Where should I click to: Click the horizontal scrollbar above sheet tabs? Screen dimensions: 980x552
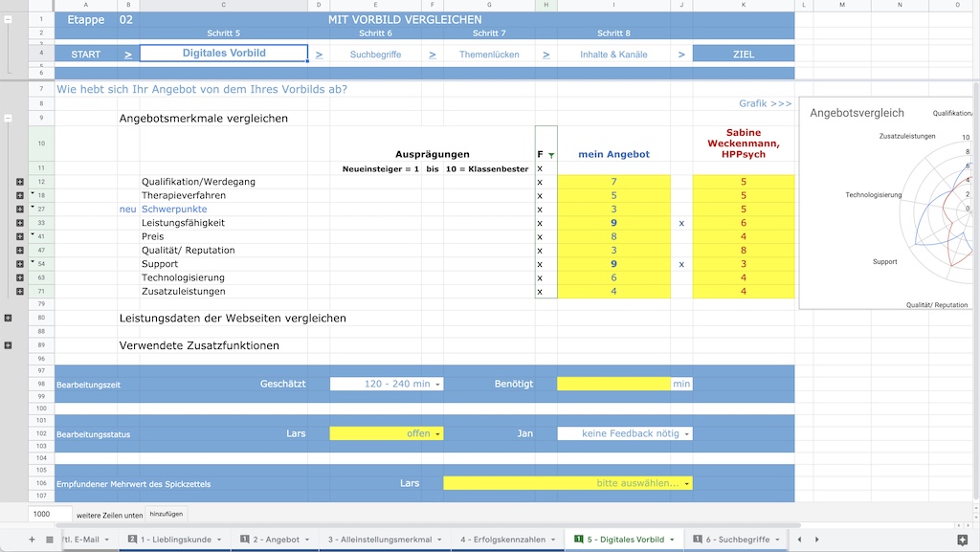click(x=428, y=526)
